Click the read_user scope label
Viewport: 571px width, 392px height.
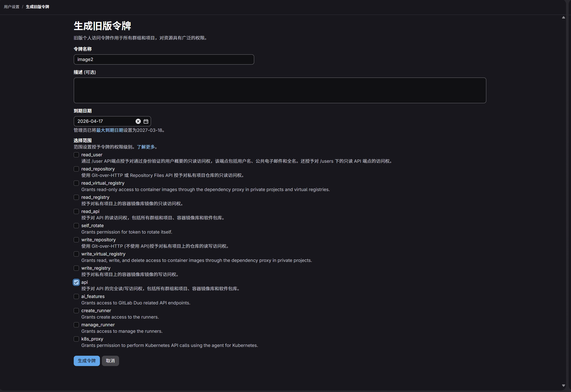coord(92,155)
